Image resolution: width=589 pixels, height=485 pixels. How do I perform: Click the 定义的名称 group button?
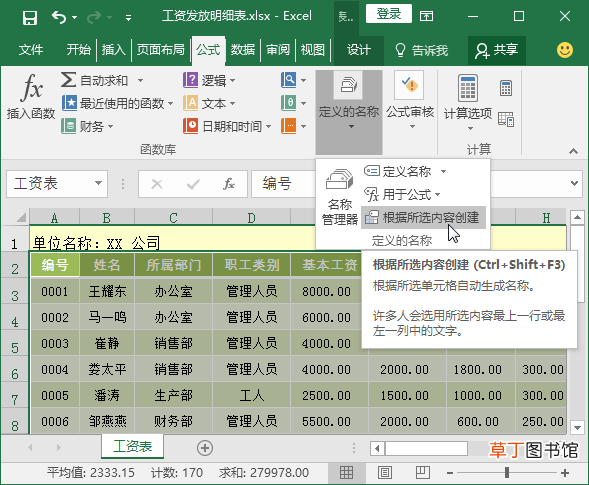point(349,112)
